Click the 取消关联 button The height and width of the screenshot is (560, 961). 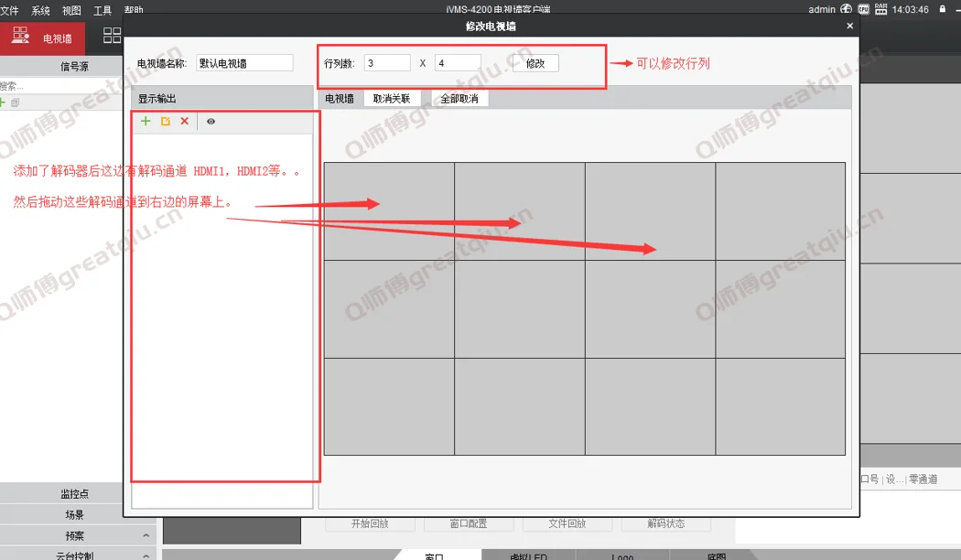click(392, 99)
